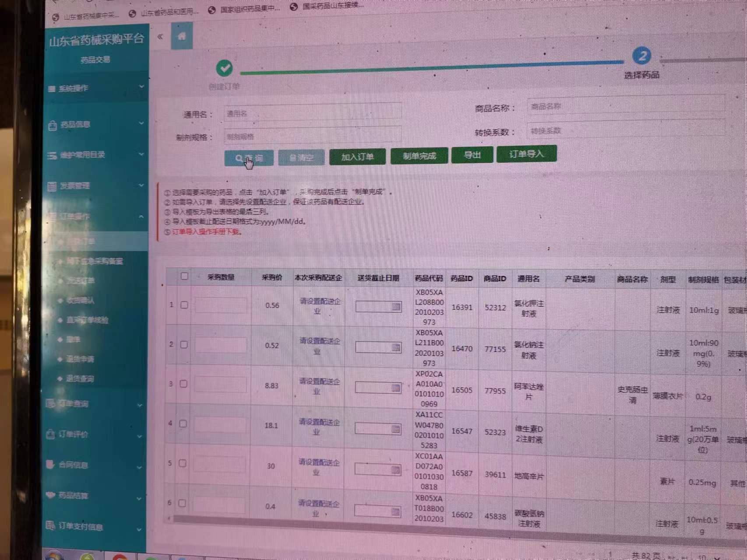Click the 发票管理 sidebar icon
Screen dimensions: 747x560
tap(52, 186)
